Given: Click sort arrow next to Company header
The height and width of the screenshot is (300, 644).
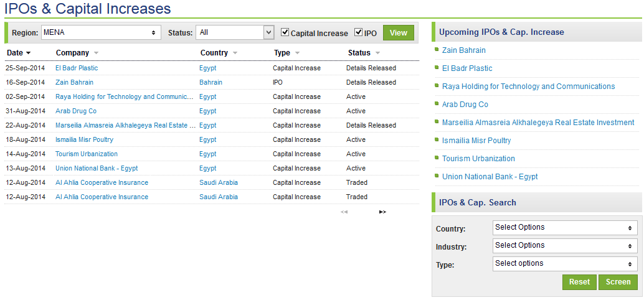Looking at the screenshot, I should (96, 53).
